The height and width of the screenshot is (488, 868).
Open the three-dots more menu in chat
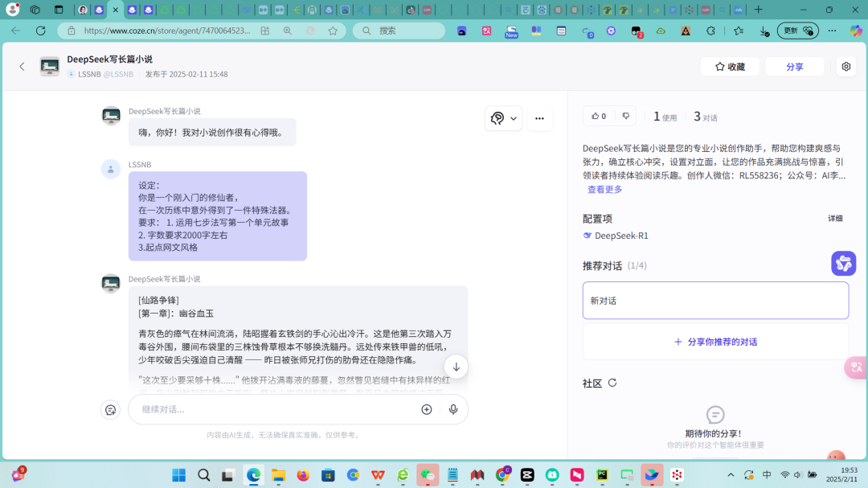(539, 118)
